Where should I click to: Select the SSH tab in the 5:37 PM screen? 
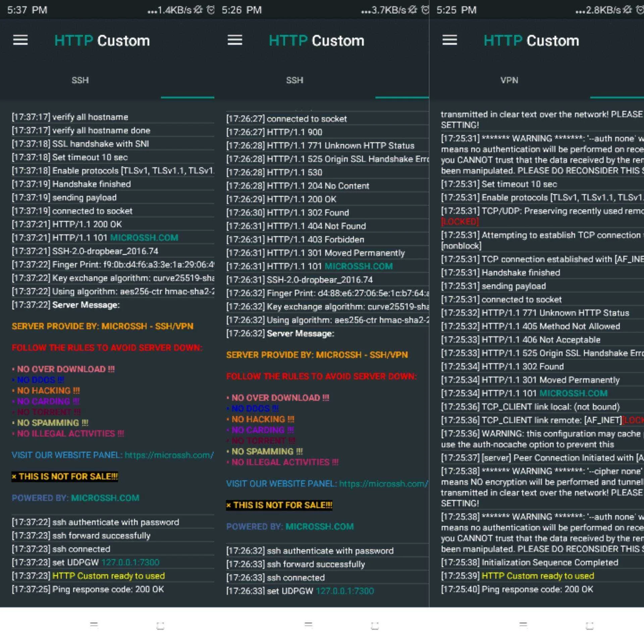point(80,80)
